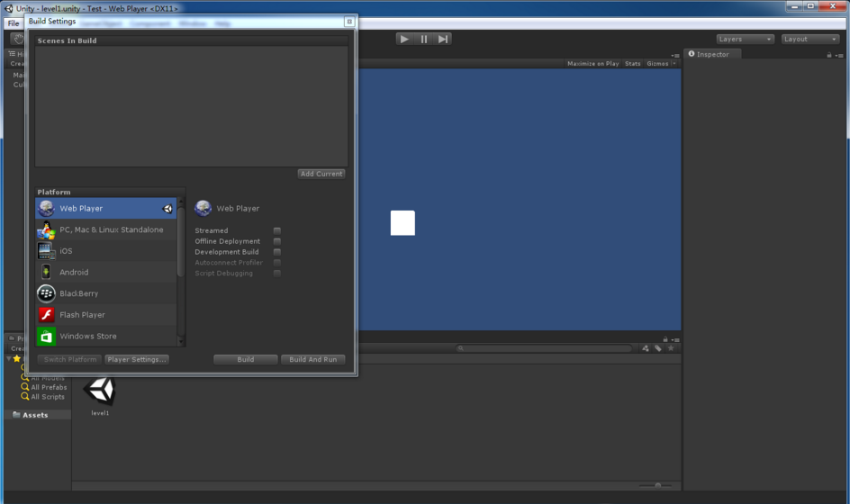Click the Step frame button

point(443,39)
